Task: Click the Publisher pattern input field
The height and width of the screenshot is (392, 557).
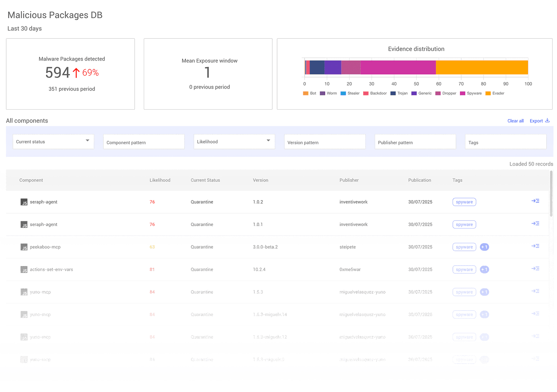Action: tap(415, 142)
